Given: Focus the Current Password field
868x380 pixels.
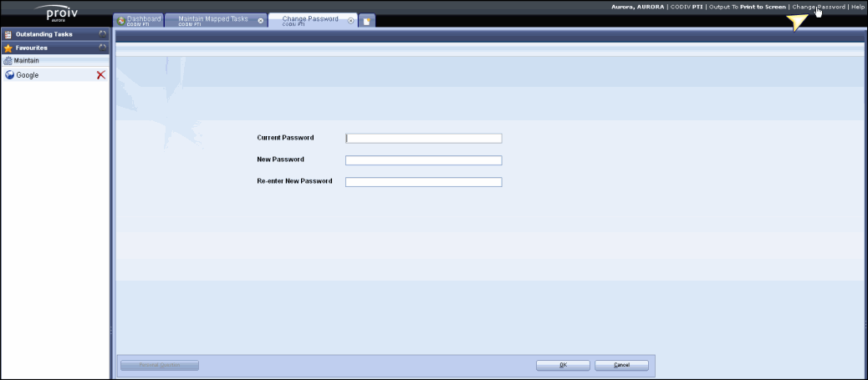Looking at the screenshot, I should pos(423,139).
